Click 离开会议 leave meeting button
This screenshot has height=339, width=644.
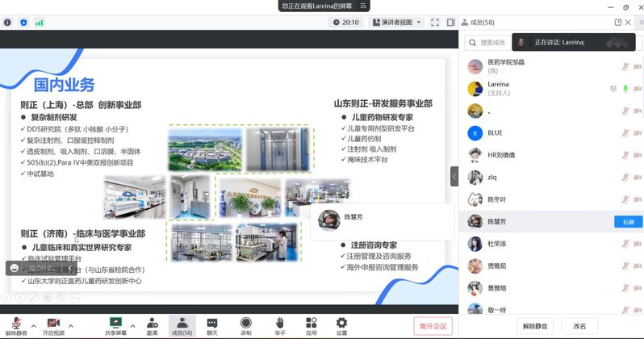433,326
